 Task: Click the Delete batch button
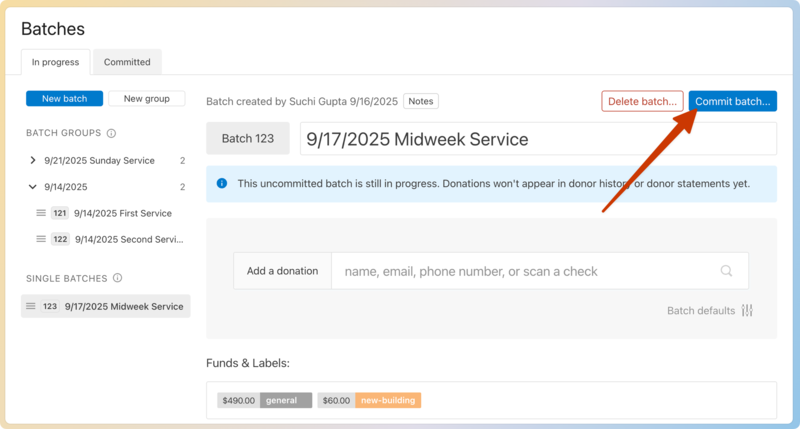[642, 101]
